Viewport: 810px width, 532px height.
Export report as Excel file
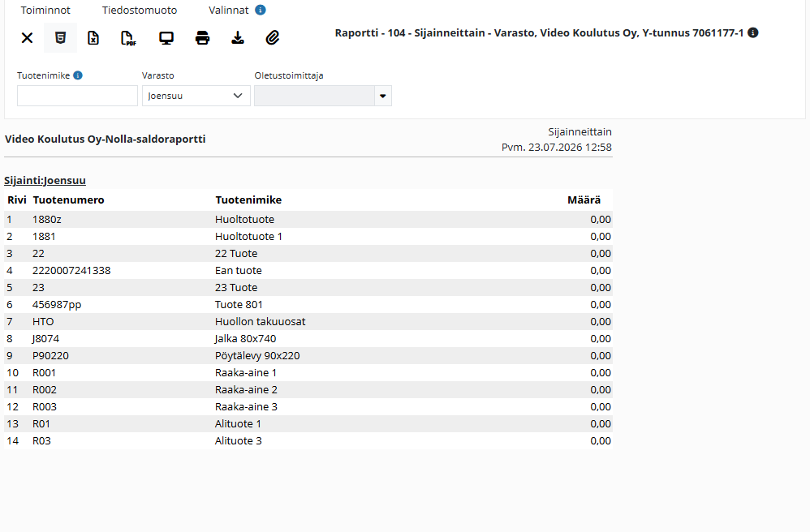pos(93,37)
